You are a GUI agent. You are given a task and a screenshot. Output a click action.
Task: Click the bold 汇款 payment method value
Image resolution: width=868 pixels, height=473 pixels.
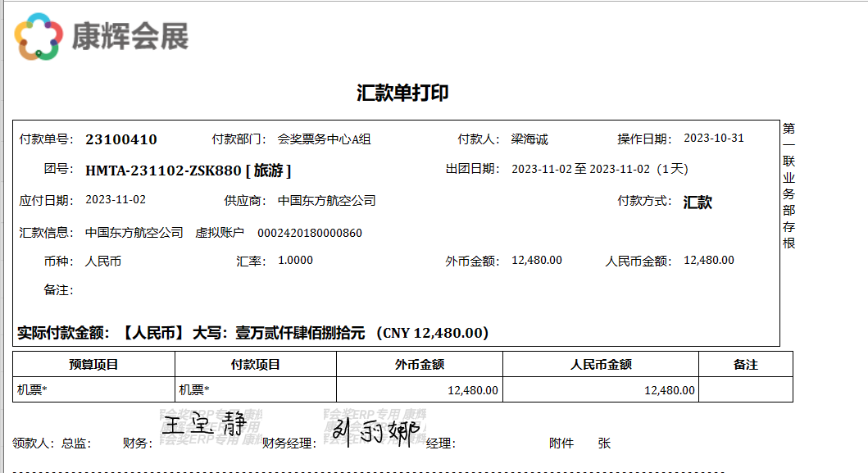[x=698, y=202]
